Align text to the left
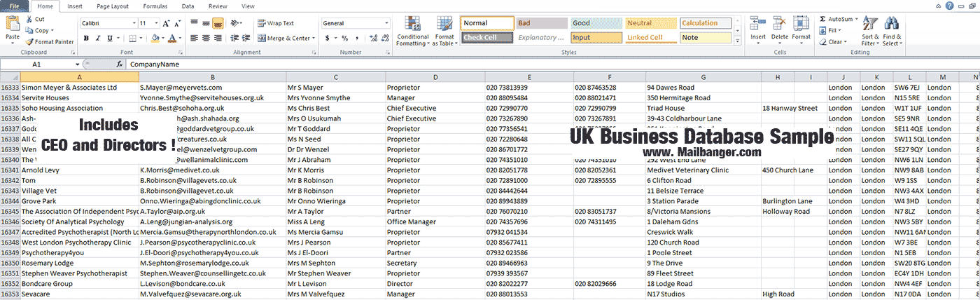Image resolution: width=980 pixels, height=300 pixels. click(x=193, y=38)
